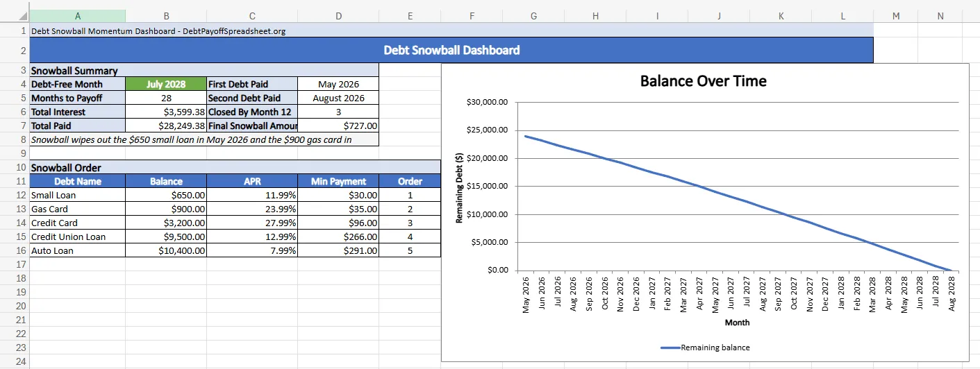Viewport: 980px width, 369px height.
Task: Select Second Debt Paid value August 2026
Action: pyautogui.click(x=338, y=98)
